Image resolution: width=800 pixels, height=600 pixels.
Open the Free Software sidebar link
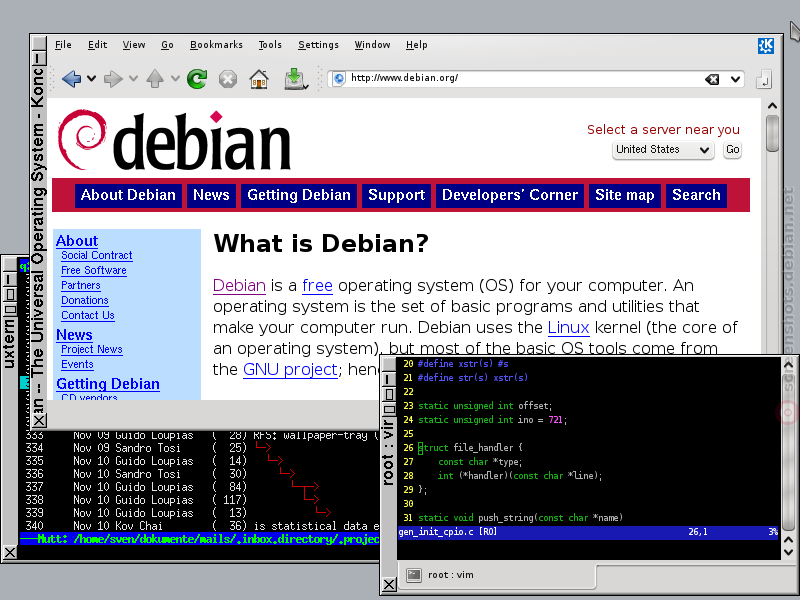[94, 270]
